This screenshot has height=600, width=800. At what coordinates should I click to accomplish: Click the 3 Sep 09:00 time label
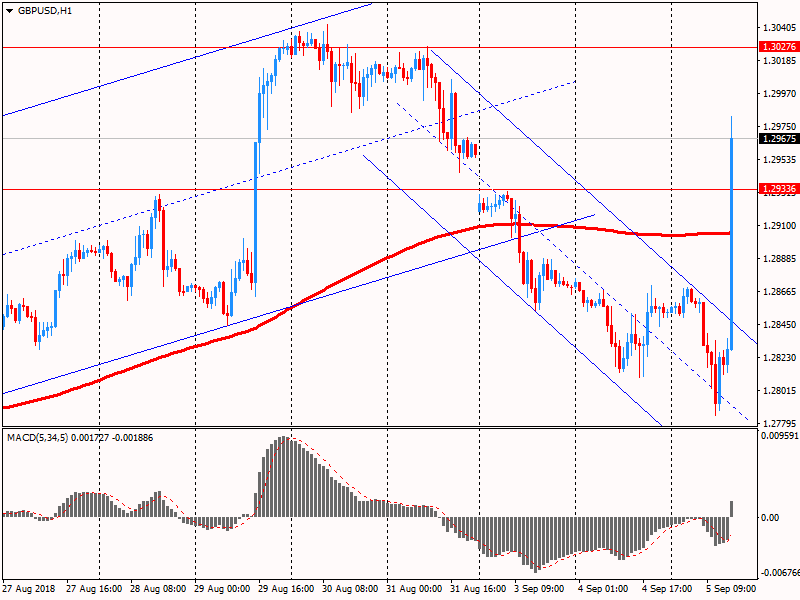(x=539, y=589)
